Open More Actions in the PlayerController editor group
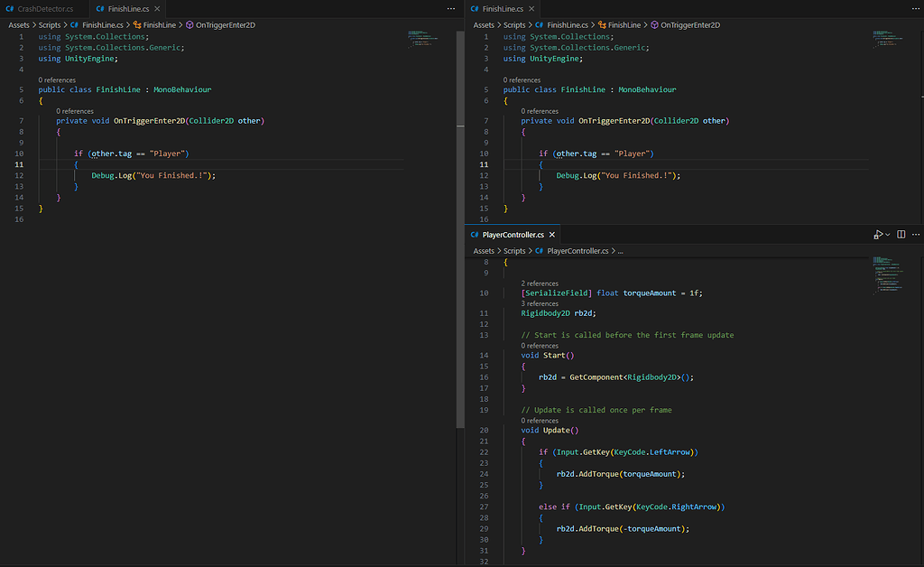The width and height of the screenshot is (924, 567). (x=915, y=234)
